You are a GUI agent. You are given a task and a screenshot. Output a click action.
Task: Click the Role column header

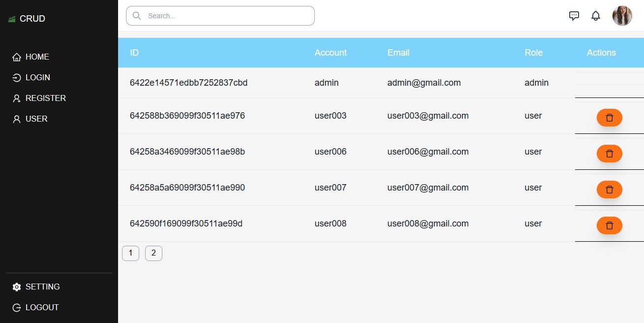[x=534, y=53]
